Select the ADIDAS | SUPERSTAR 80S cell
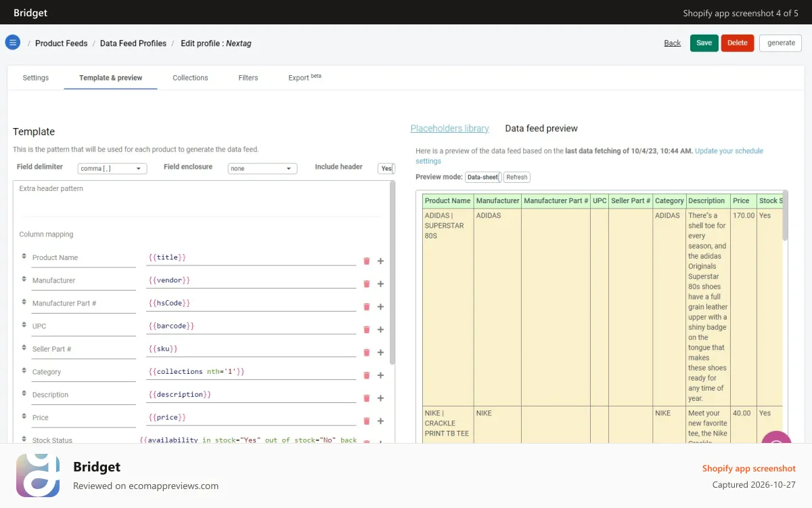The height and width of the screenshot is (508, 812). 448,307
